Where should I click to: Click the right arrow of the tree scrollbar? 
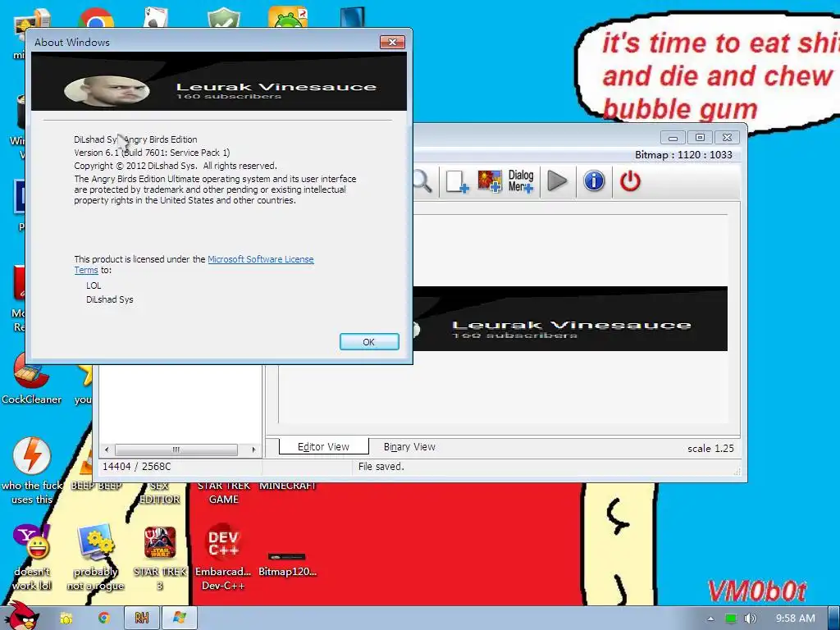253,450
